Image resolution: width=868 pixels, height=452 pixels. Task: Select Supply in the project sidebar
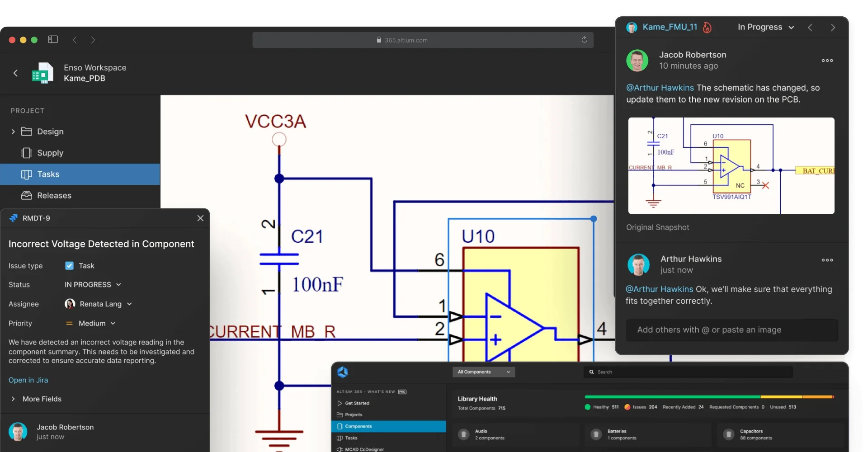(80, 153)
